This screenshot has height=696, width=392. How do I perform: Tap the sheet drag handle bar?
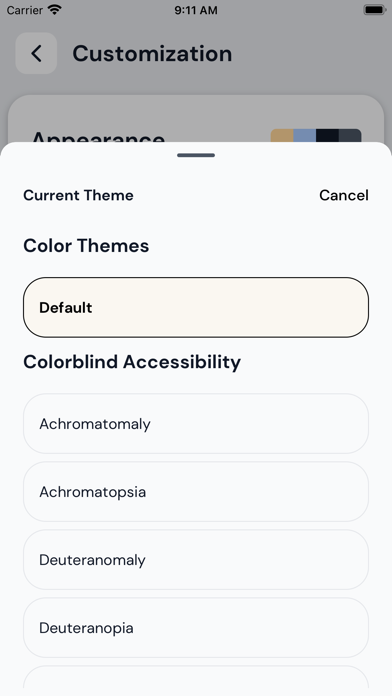196,155
